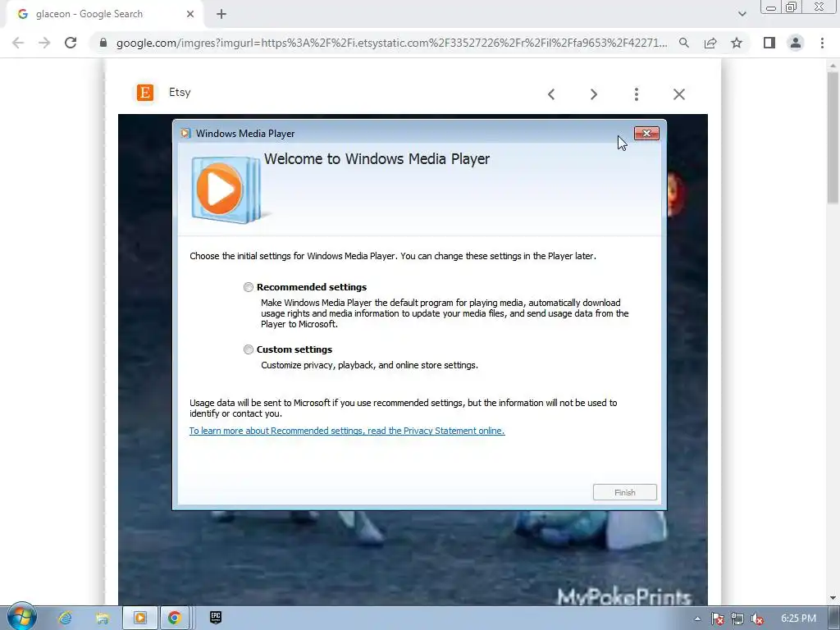Select the glaceon - Google Search tab
The width and height of the screenshot is (840, 630).
[x=104, y=15]
